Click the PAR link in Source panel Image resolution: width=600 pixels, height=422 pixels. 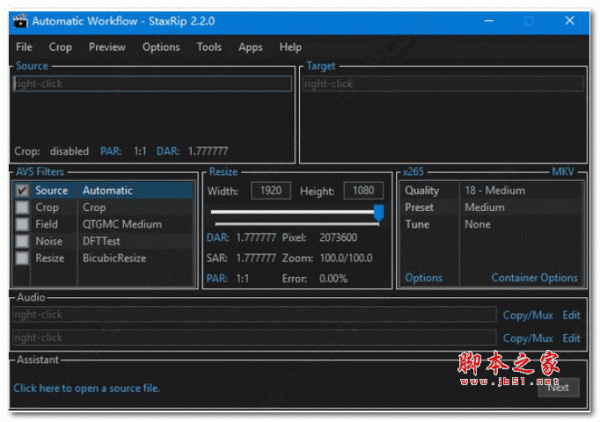point(111,151)
